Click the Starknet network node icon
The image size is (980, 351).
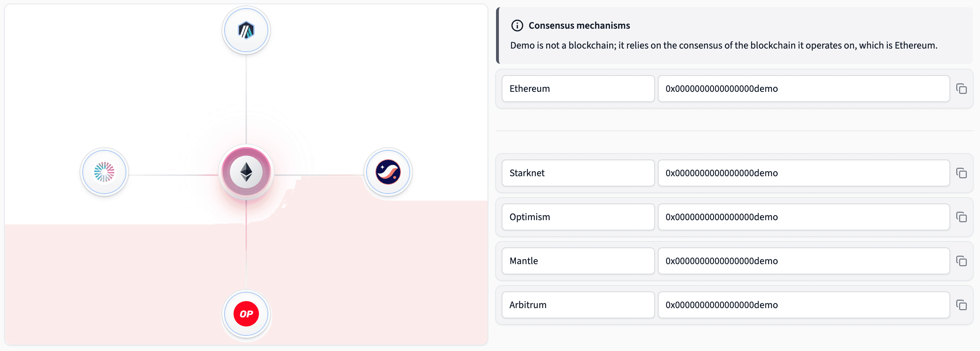pos(388,172)
